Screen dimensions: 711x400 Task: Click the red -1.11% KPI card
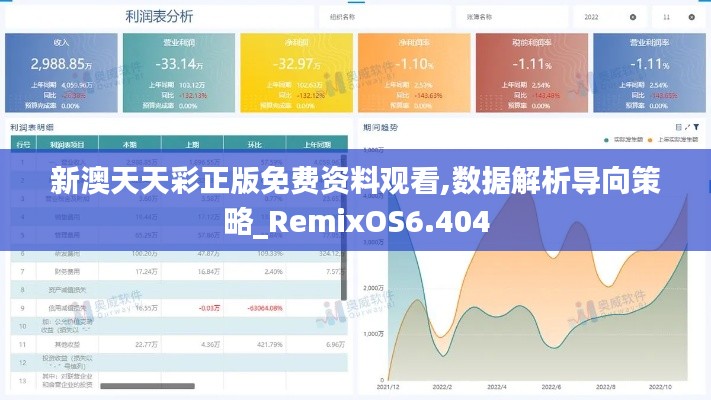(531, 72)
